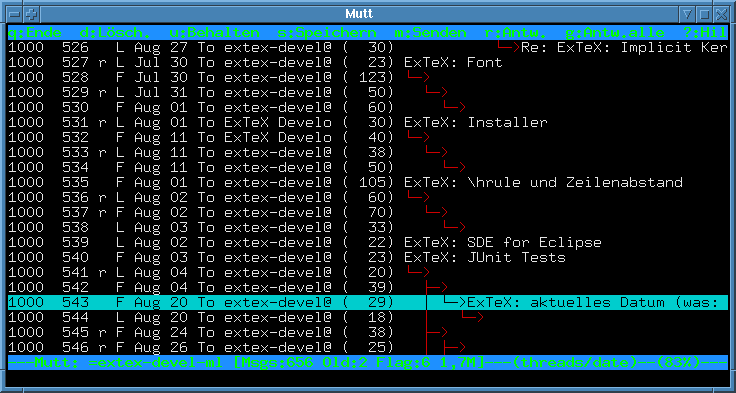
Task: Select message 526 'Re: ExTeX: Implicit Ker'
Action: click(x=368, y=47)
